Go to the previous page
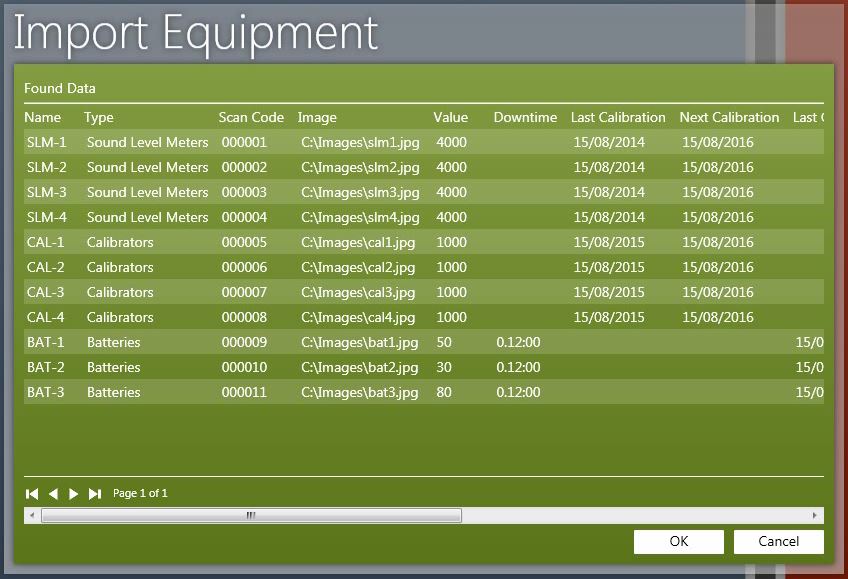Viewport: 848px width, 579px height. click(53, 494)
